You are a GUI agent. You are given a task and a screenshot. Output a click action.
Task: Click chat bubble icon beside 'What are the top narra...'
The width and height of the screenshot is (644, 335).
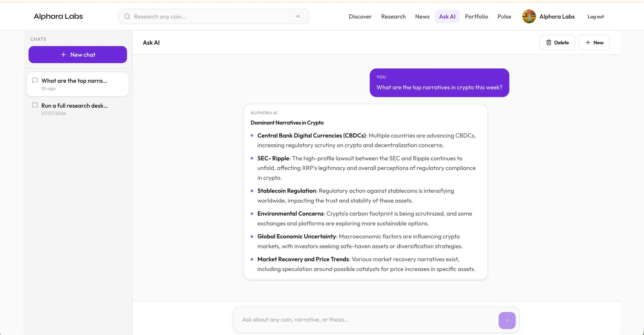click(35, 80)
